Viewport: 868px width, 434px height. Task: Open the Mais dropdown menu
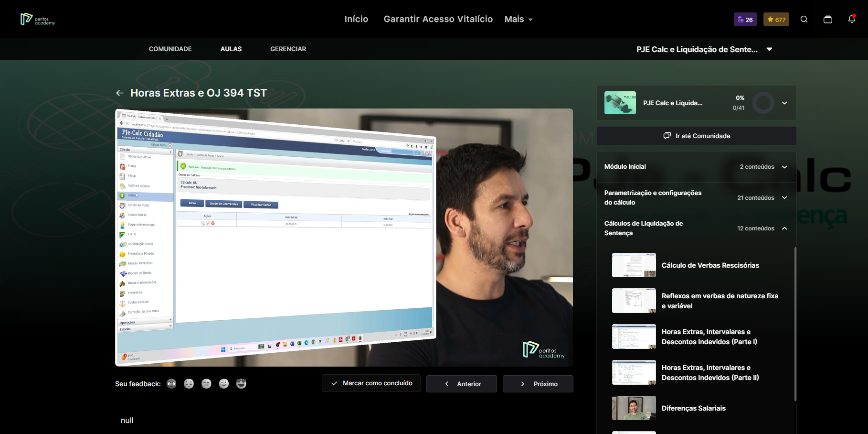coord(519,19)
